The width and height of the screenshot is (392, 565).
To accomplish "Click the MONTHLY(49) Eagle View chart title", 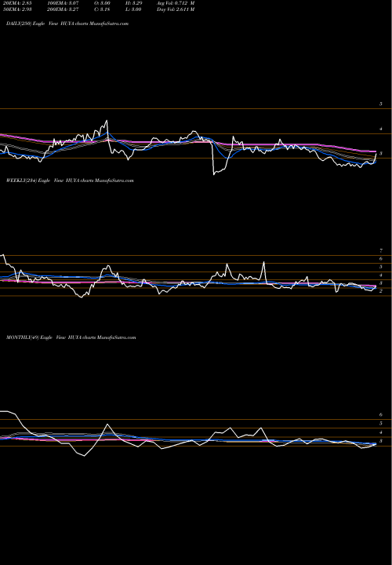I will 71,337.
